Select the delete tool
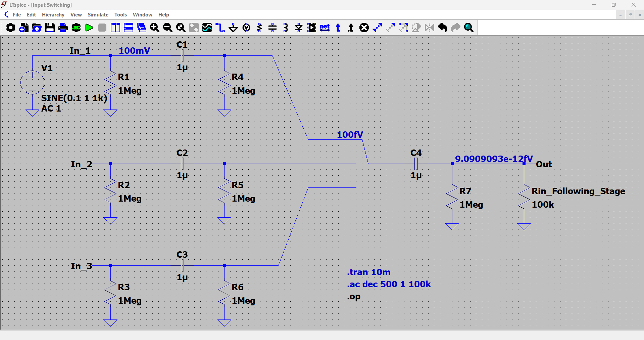The width and height of the screenshot is (644, 340). pos(364,28)
